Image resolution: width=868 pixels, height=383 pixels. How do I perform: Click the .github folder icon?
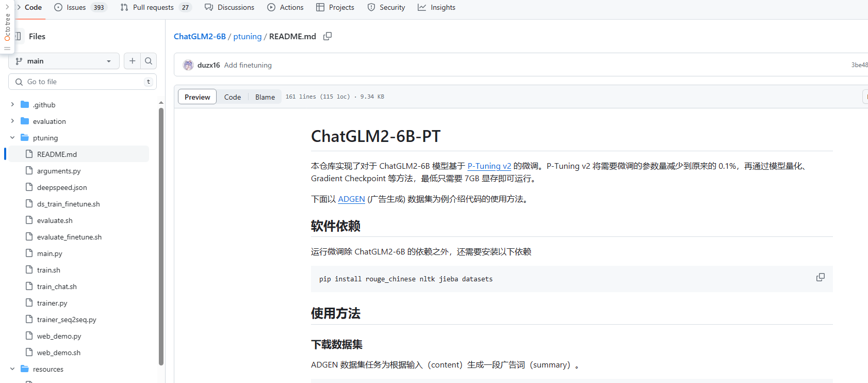25,105
